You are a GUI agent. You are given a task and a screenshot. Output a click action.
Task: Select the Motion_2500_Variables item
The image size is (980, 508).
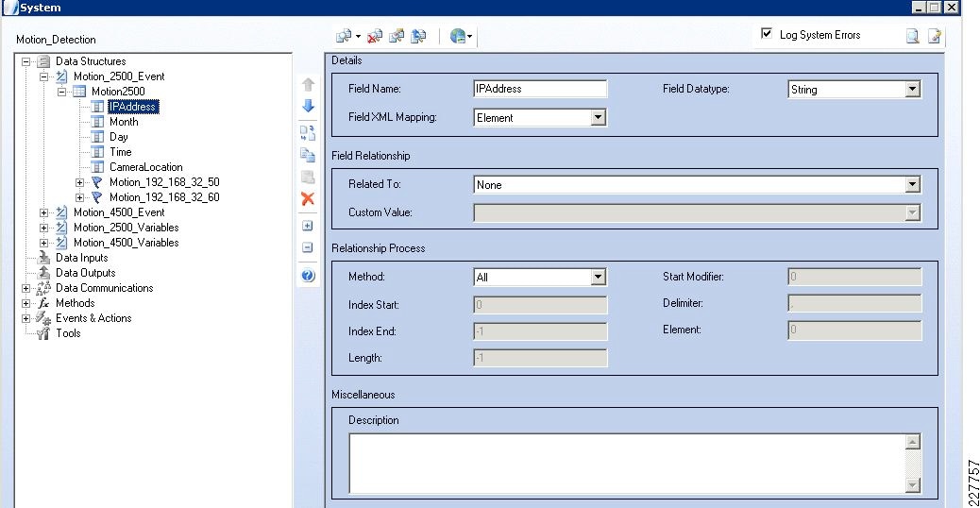127,228
